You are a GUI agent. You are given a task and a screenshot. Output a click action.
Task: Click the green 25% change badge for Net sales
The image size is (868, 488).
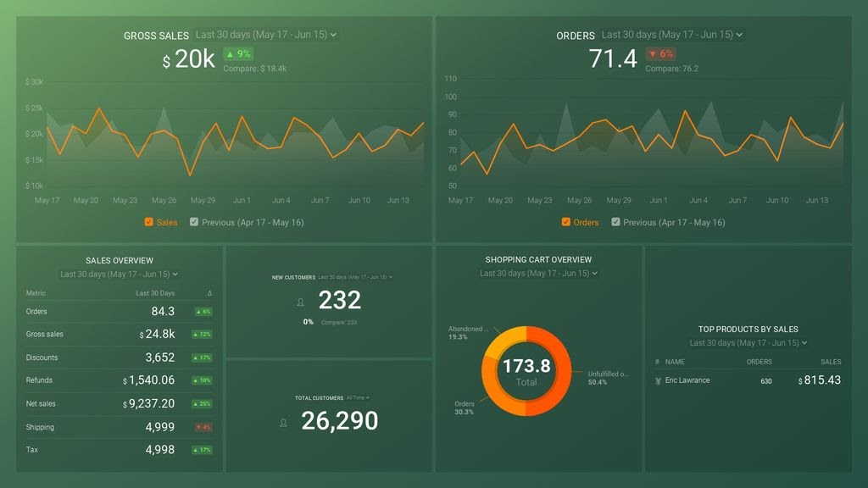[x=203, y=404]
